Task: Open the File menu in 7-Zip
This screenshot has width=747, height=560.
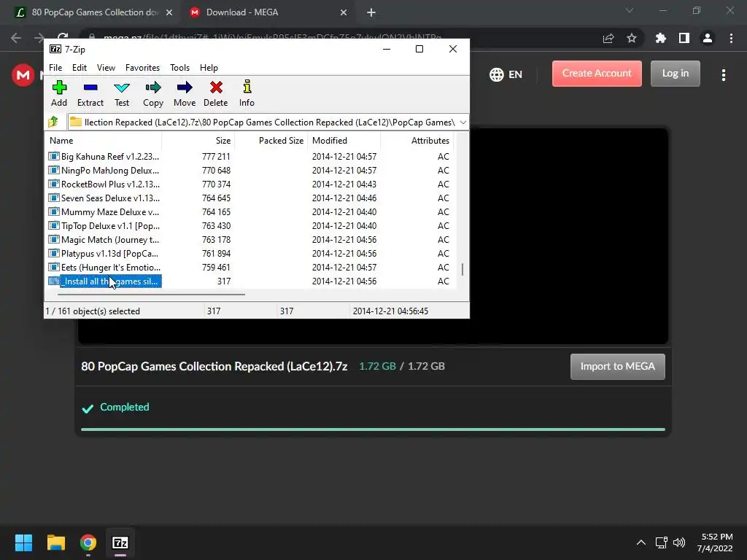Action: point(55,68)
